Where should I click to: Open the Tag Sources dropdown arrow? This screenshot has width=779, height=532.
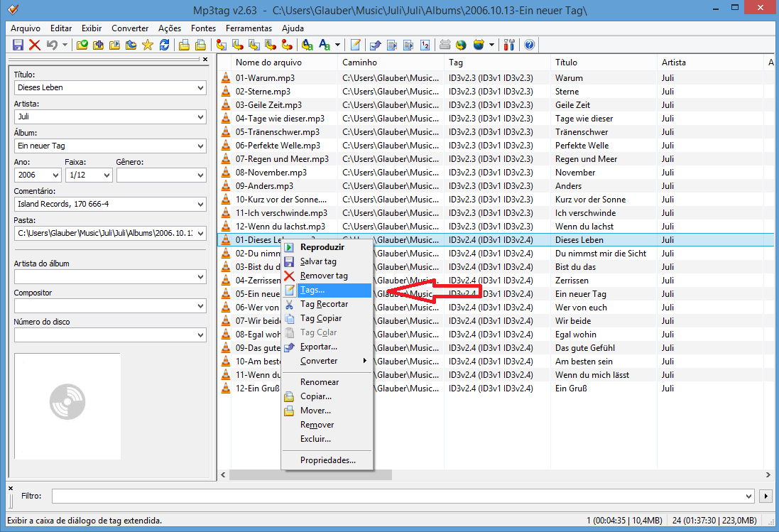tap(491, 45)
